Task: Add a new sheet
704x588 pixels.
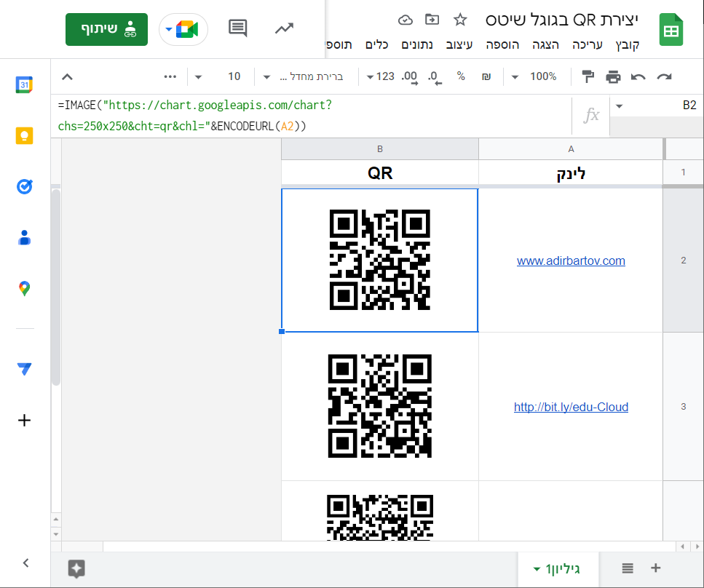Action: click(x=655, y=568)
